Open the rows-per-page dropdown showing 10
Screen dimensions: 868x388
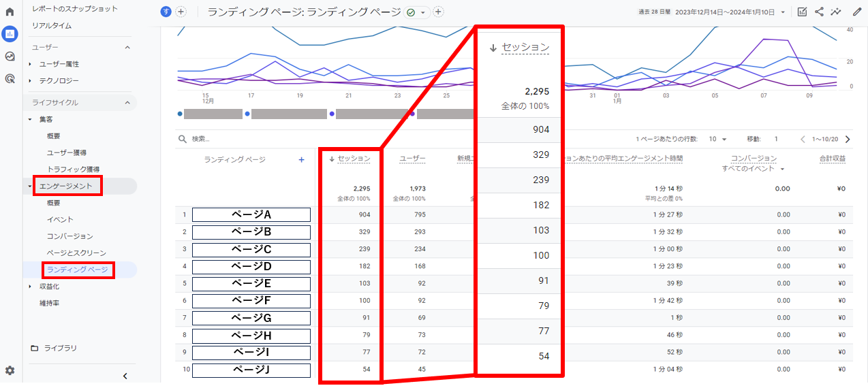718,139
